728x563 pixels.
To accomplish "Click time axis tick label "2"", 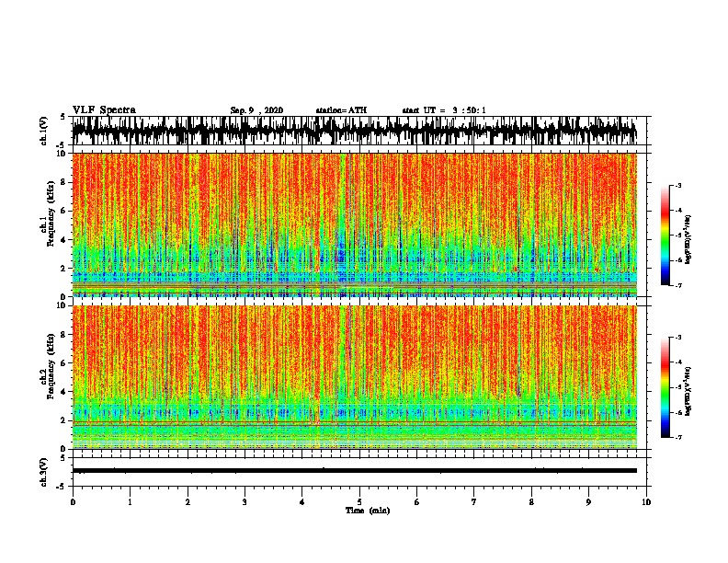I will (x=188, y=502).
